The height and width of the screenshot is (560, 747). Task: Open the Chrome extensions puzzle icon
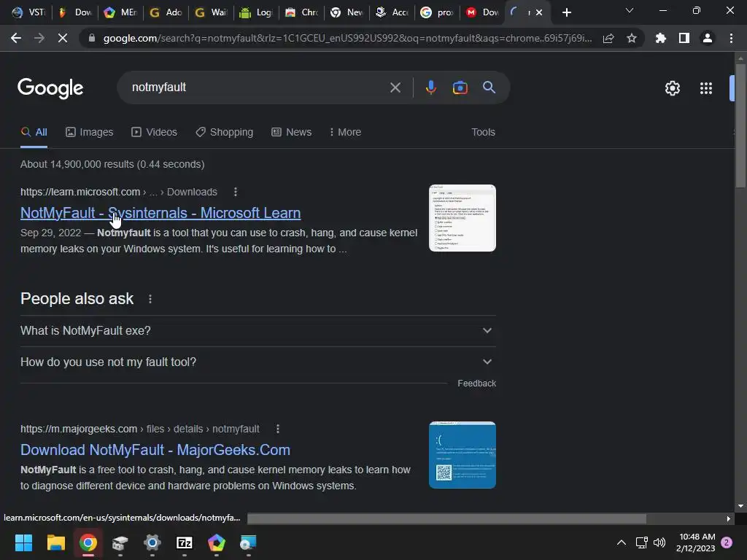coord(661,38)
